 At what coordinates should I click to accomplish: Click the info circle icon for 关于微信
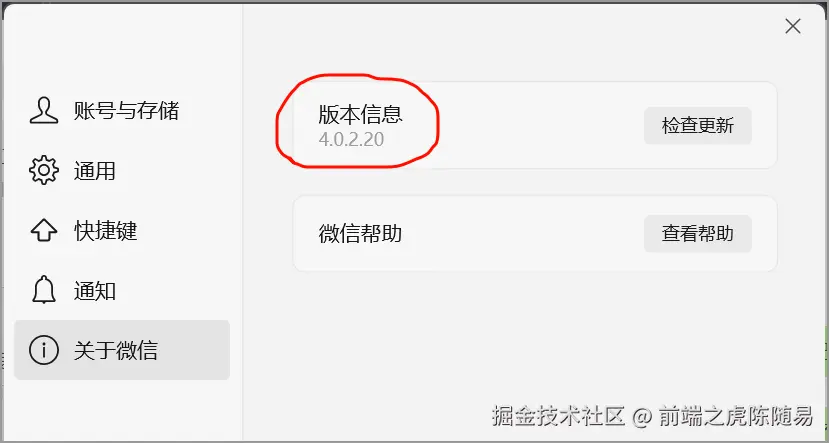(44, 350)
